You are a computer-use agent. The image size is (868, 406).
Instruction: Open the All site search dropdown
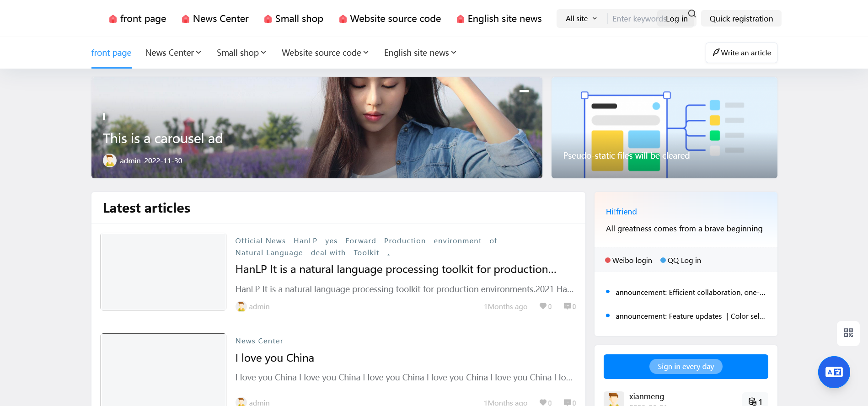(581, 19)
